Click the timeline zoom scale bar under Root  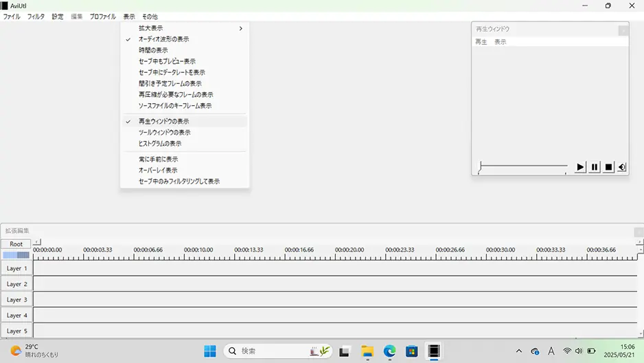tap(16, 255)
